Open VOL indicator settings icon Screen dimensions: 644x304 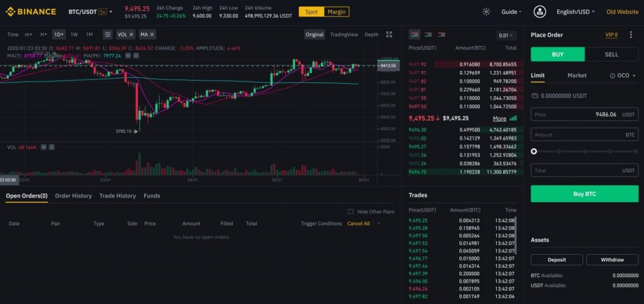tap(52, 147)
